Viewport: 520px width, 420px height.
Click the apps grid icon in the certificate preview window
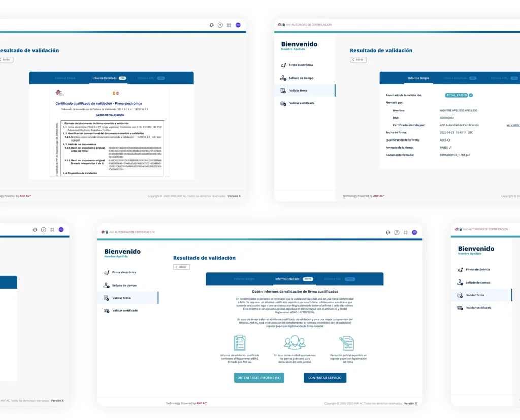coord(229,25)
